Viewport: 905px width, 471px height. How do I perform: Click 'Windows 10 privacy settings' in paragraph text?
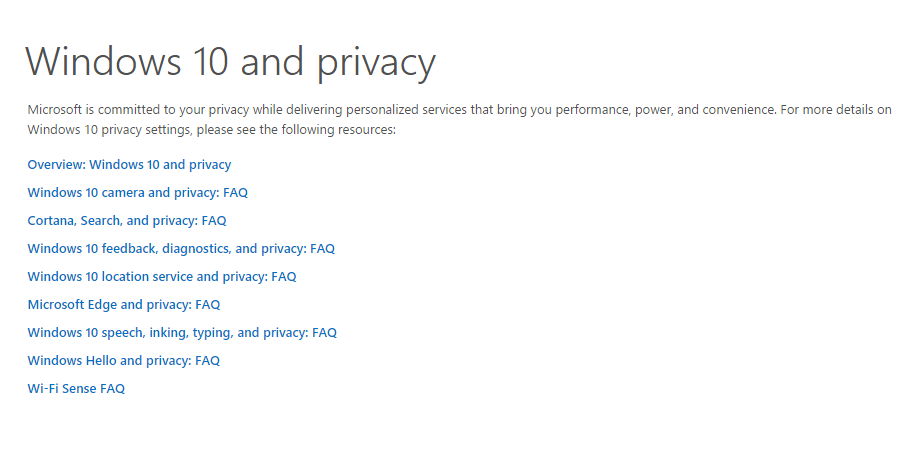click(x=109, y=130)
